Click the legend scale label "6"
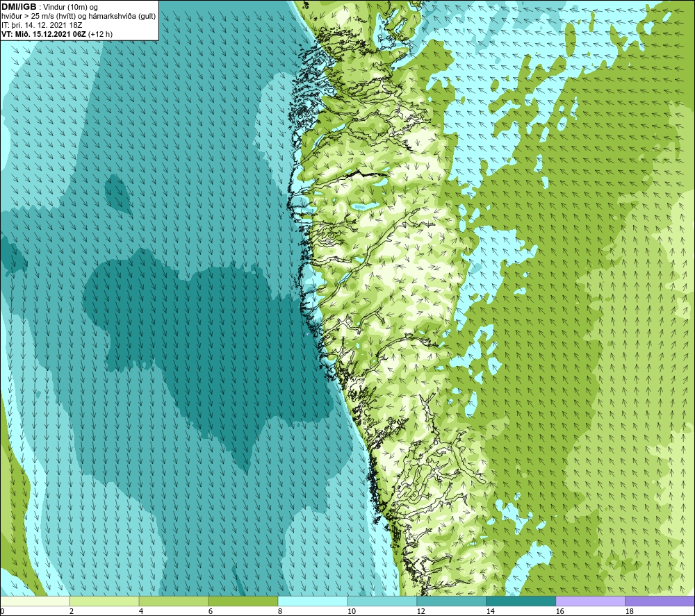Screen dimensions: 695x616 coord(210,611)
